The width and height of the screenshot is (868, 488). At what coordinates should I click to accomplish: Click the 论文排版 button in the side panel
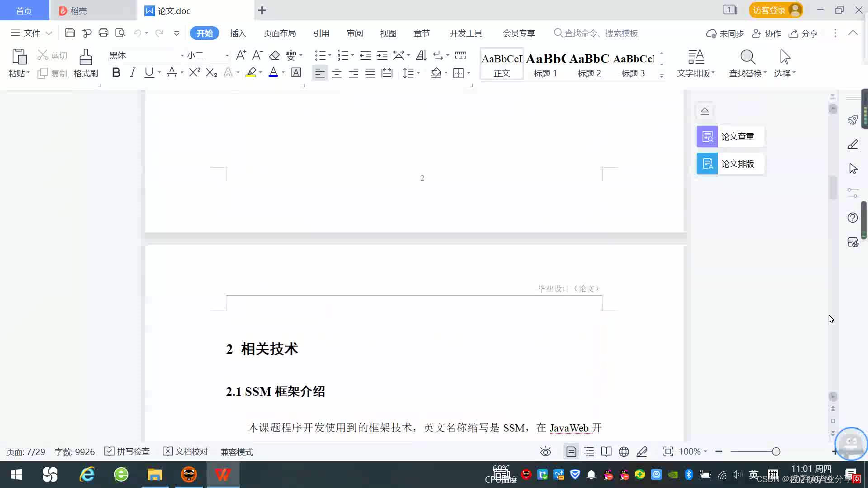[x=730, y=164]
